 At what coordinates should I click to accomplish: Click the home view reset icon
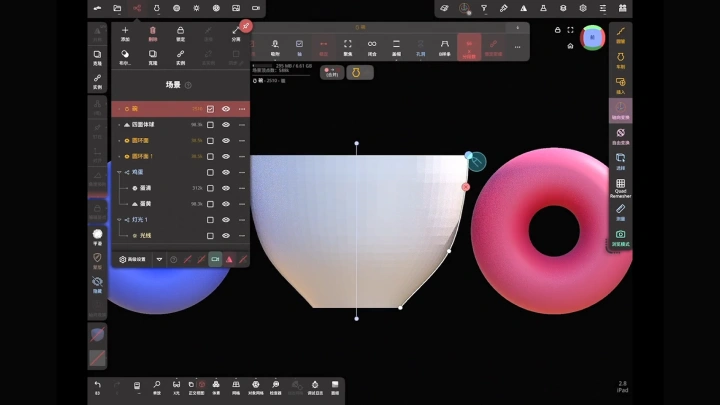[570, 46]
